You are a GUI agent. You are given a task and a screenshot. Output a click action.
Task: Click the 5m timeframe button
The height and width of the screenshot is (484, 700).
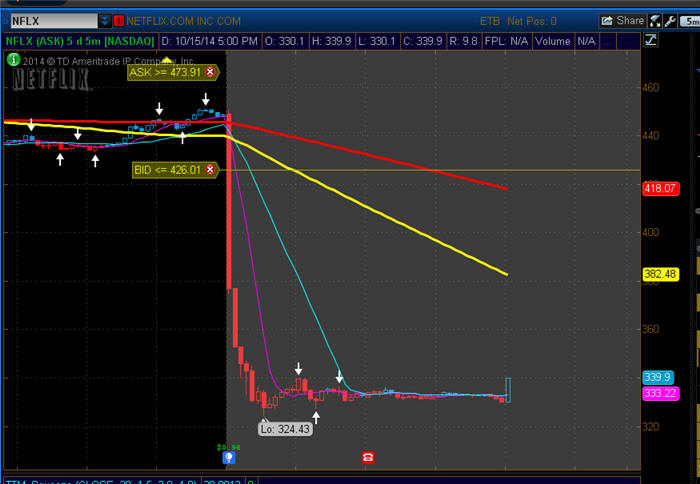pos(691,20)
